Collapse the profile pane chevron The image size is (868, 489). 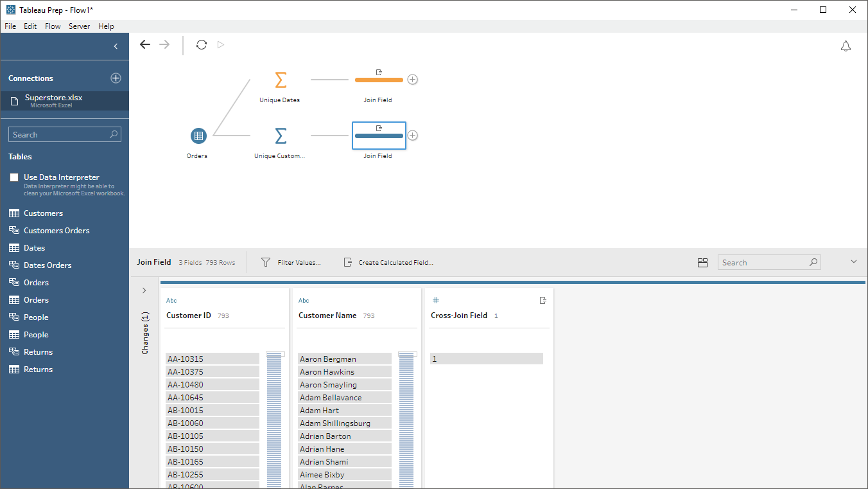(854, 262)
